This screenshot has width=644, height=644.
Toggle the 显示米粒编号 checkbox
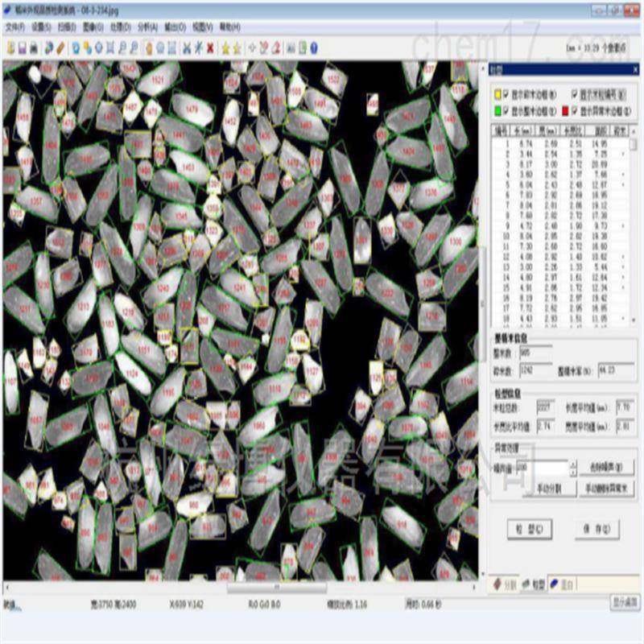pos(575,94)
